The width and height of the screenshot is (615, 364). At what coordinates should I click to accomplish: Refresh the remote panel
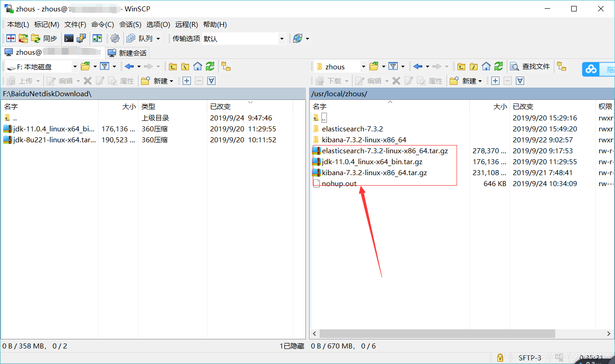click(499, 67)
